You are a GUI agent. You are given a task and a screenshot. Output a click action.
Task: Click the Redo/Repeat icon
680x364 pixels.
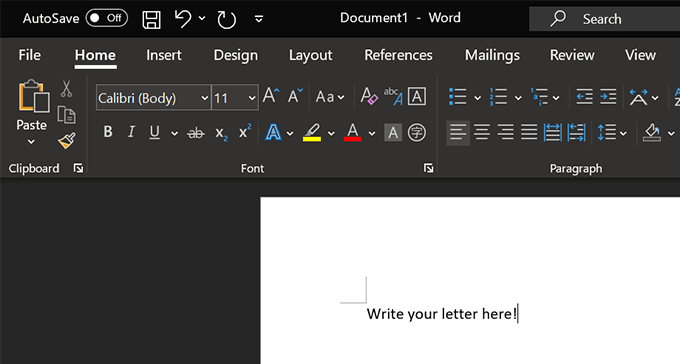click(226, 20)
